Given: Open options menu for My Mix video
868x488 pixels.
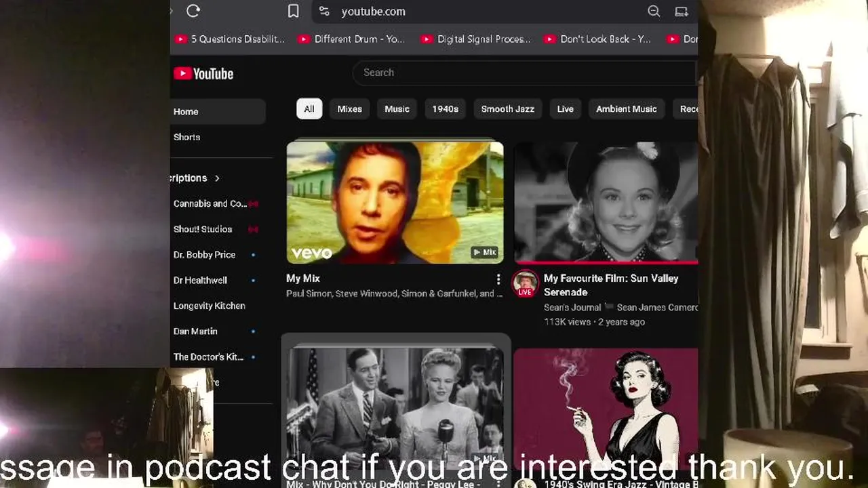Looking at the screenshot, I should click(x=498, y=279).
